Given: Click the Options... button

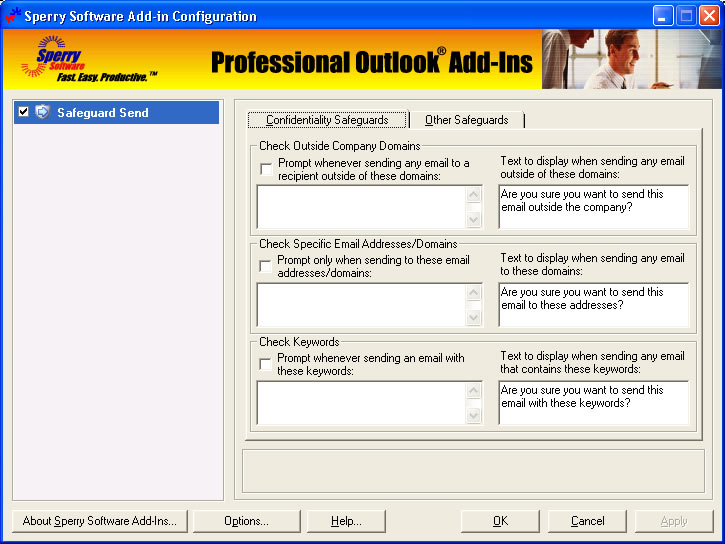Looking at the screenshot, I should [x=246, y=521].
